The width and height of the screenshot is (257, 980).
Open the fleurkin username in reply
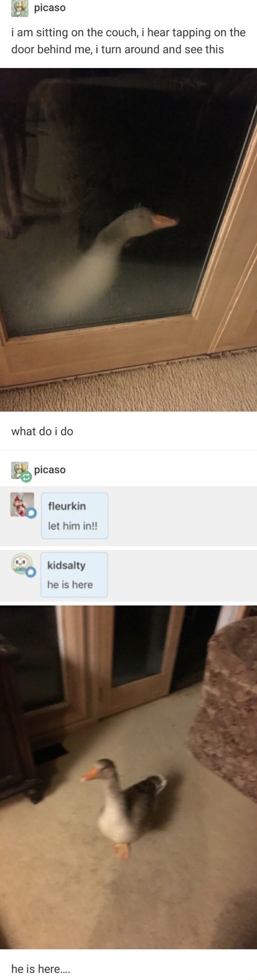(67, 506)
